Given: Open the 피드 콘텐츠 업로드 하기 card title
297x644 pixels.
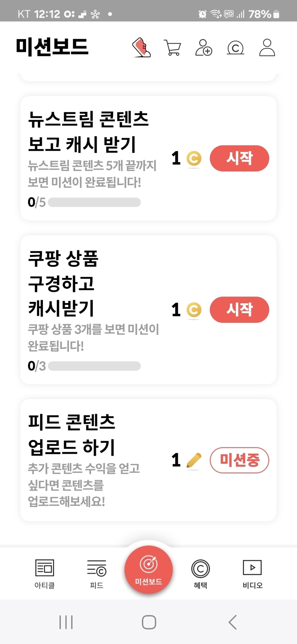Looking at the screenshot, I should (x=72, y=434).
